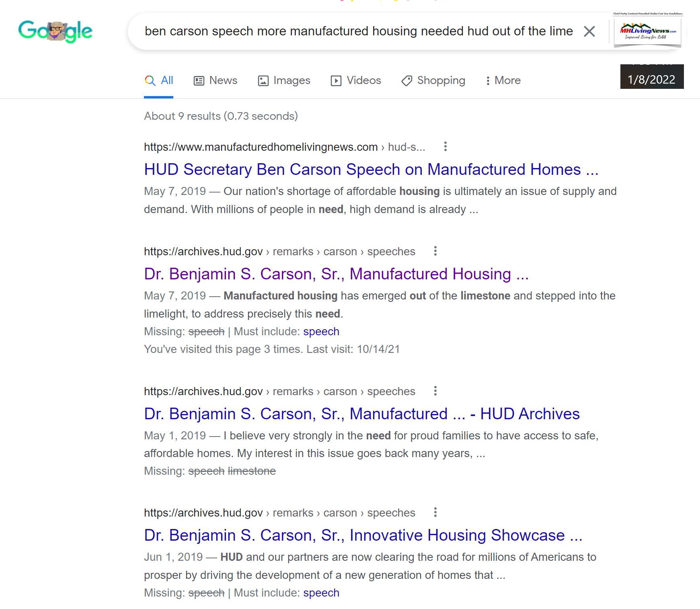The width and height of the screenshot is (700, 609).
Task: Clear the search query with X icon
Action: [589, 31]
